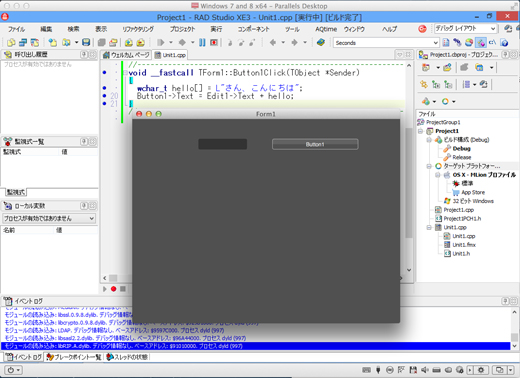The height and width of the screenshot is (378, 520).
Task: Click the edit field in Form1
Action: coord(222,144)
